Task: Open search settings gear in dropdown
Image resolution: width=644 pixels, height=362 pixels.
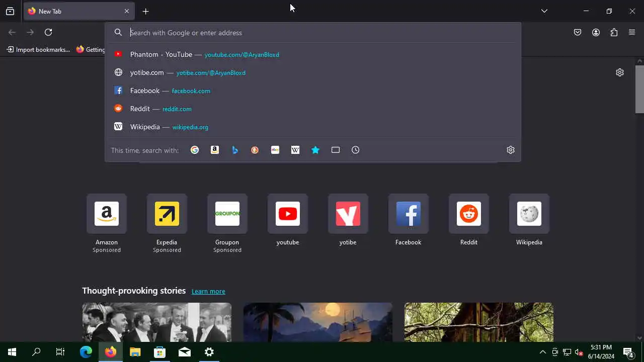Action: pyautogui.click(x=511, y=150)
